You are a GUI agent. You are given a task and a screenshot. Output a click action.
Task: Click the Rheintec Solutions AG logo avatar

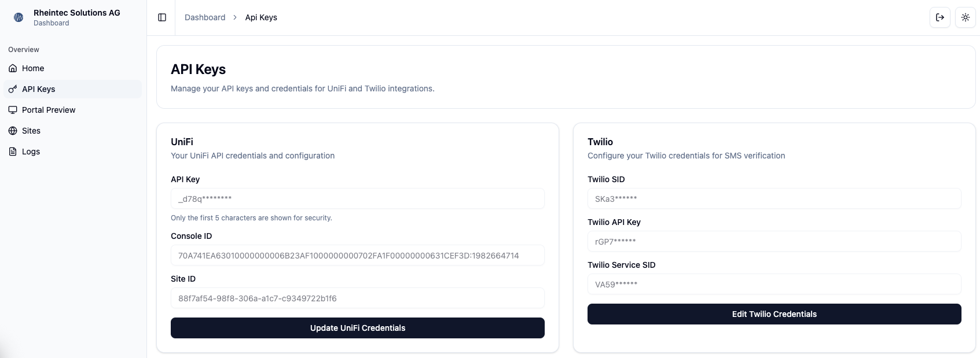18,17
